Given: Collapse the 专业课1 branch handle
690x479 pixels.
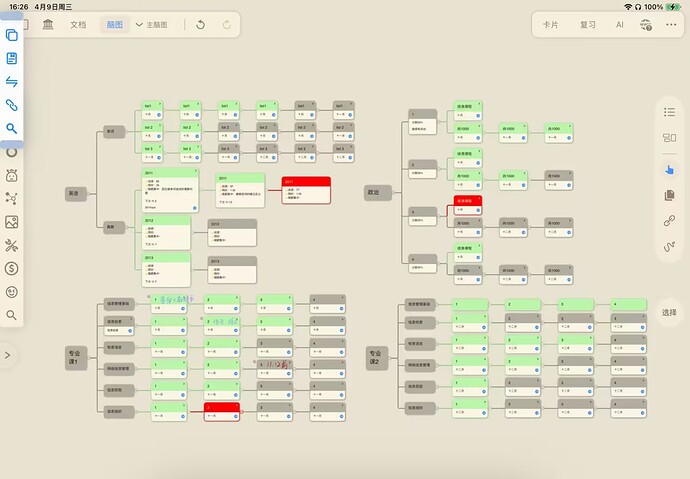Looking at the screenshot, I should point(89,358).
